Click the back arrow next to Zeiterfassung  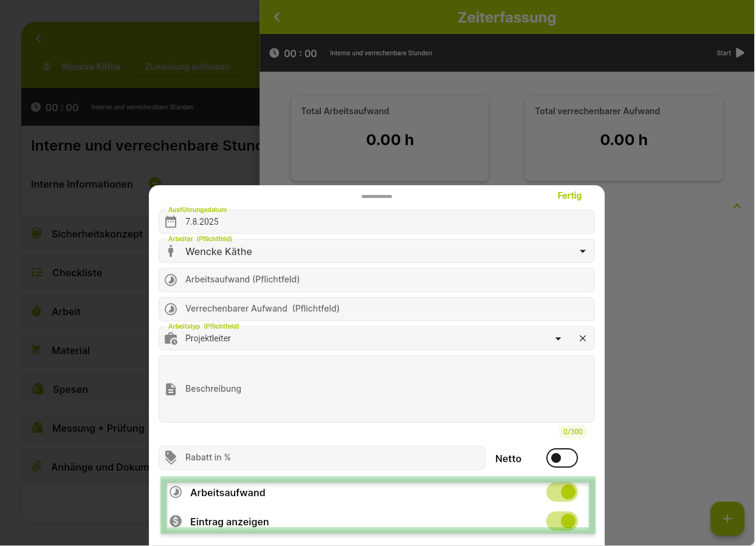point(277,17)
